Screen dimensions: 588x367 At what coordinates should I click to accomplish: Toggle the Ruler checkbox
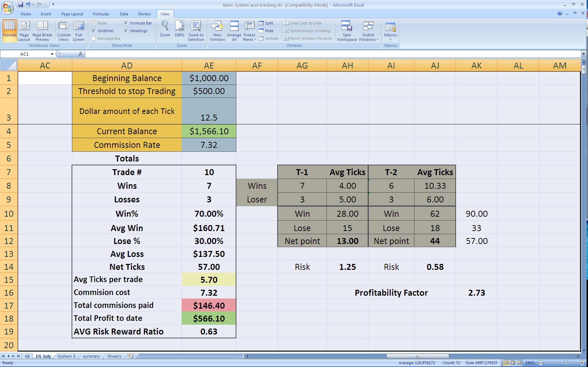pos(94,23)
